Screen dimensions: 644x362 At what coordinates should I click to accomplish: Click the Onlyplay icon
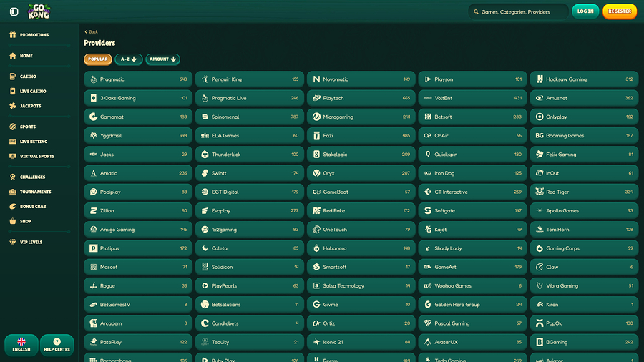click(x=540, y=117)
